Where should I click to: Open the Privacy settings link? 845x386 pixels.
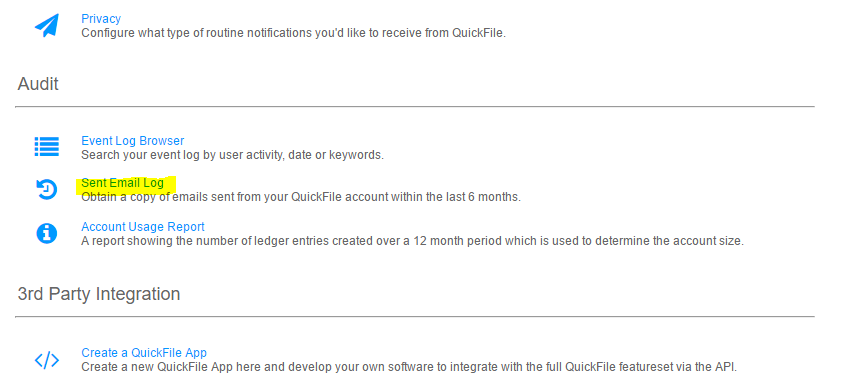click(x=101, y=19)
